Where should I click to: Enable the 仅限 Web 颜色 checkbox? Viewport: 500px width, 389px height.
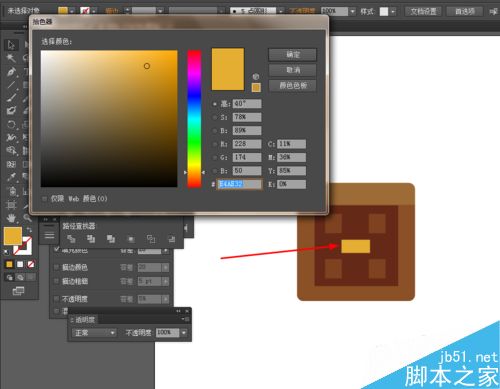click(44, 199)
